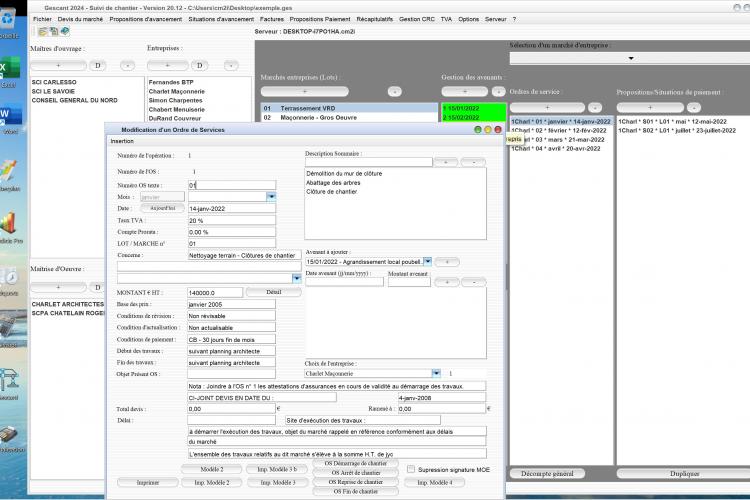750x500 pixels.
Task: Select CONSEIL GENERAL DU NORD entry
Action: click(75, 100)
